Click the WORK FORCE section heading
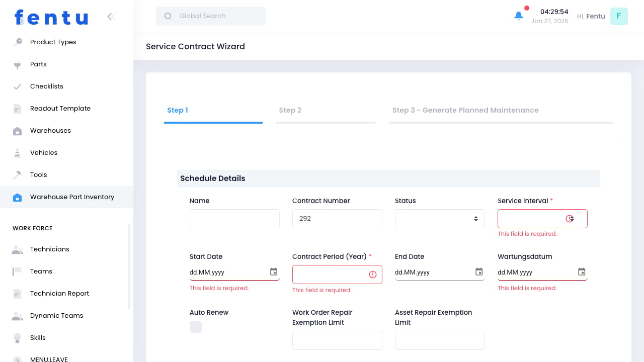The image size is (644, 362). click(x=32, y=228)
